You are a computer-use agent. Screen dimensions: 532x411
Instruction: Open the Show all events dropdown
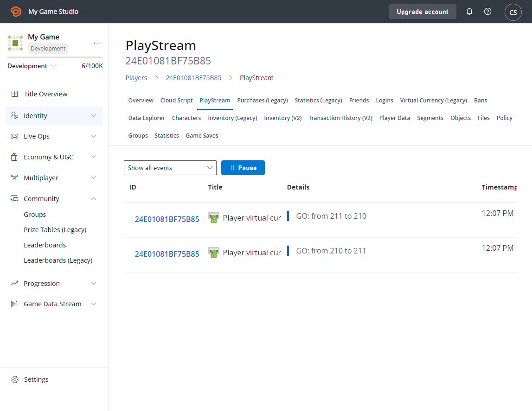click(170, 168)
